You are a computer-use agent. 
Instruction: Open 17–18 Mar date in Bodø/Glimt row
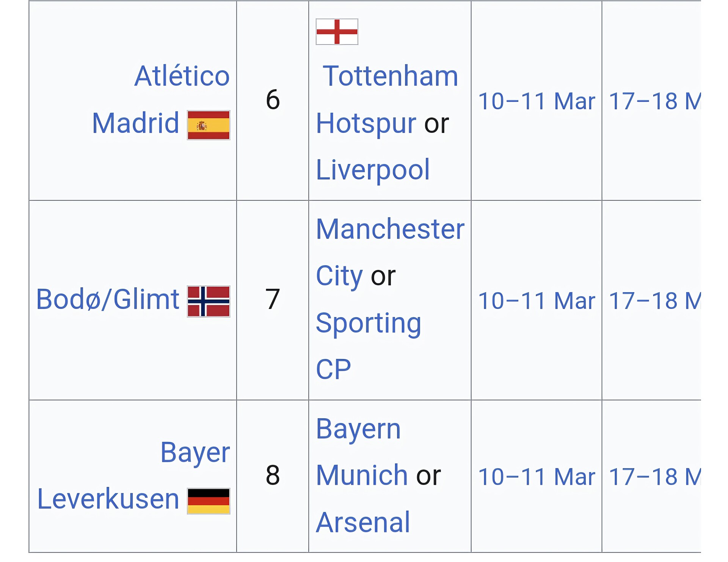(654, 301)
